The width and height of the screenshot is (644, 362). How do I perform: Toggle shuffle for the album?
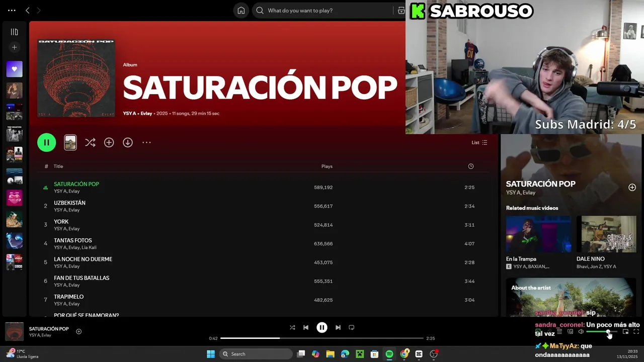[90, 142]
